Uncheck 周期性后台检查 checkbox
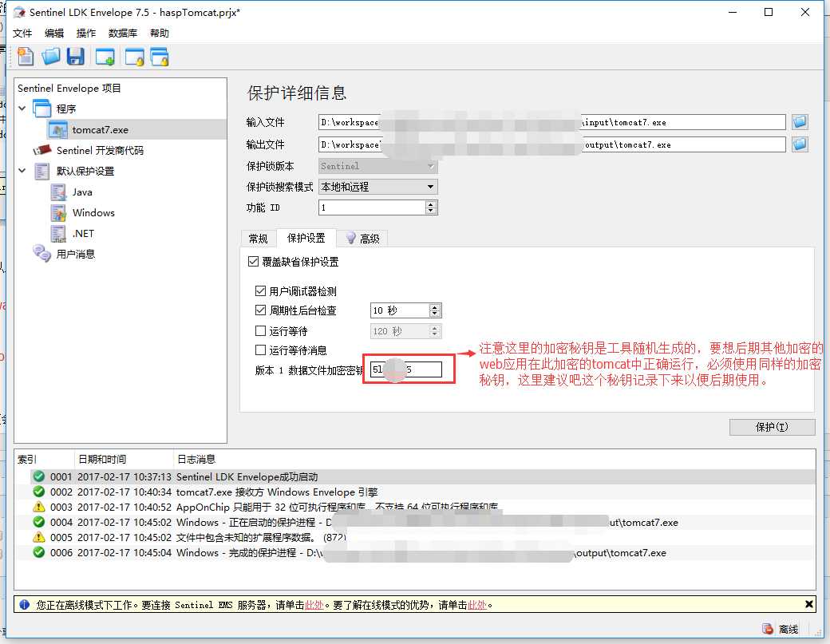The width and height of the screenshot is (830, 644). pyautogui.click(x=260, y=310)
